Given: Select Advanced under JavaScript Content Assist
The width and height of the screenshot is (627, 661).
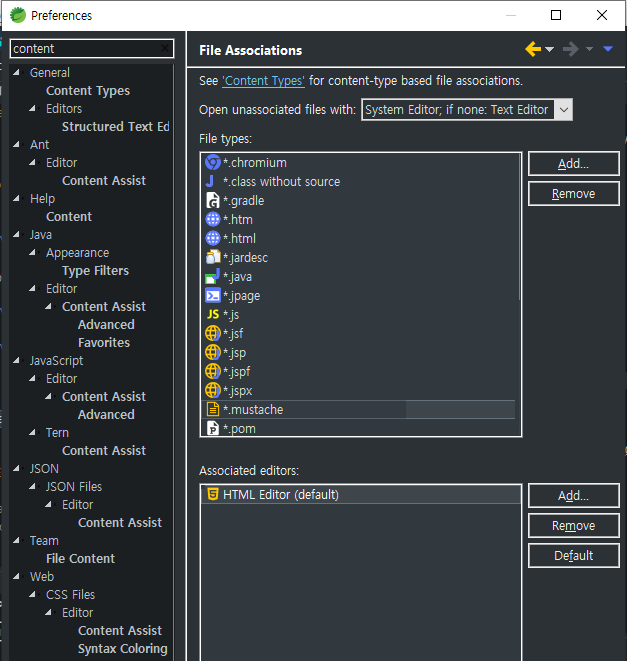Looking at the screenshot, I should point(106,414).
